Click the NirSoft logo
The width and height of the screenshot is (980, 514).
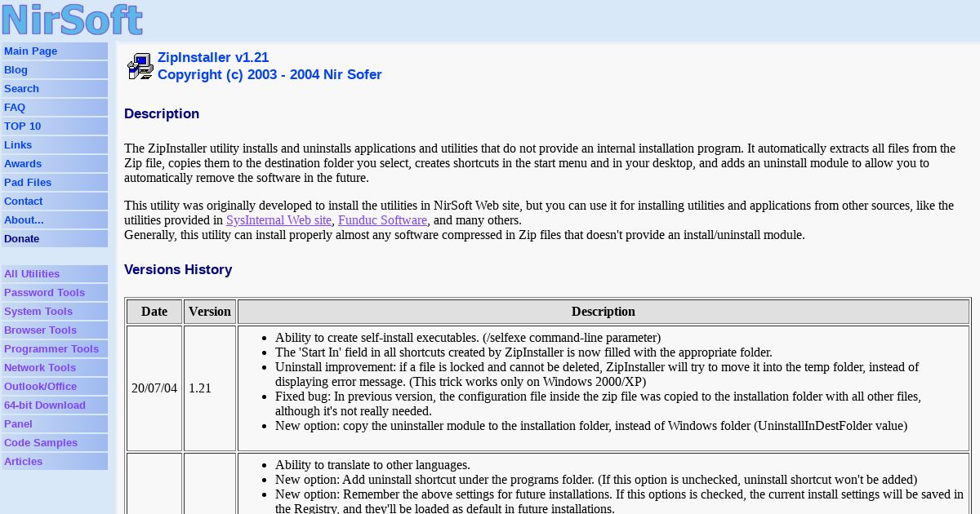[72, 20]
